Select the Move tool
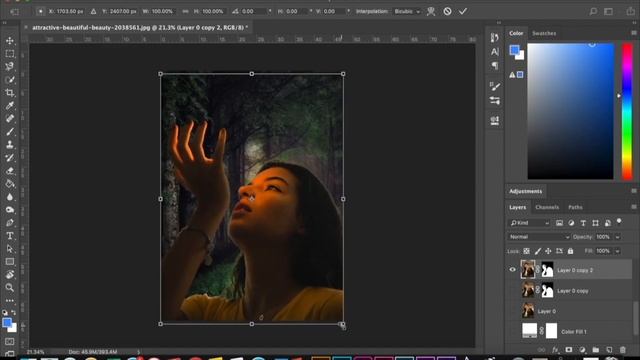The height and width of the screenshot is (360, 640). click(10, 41)
